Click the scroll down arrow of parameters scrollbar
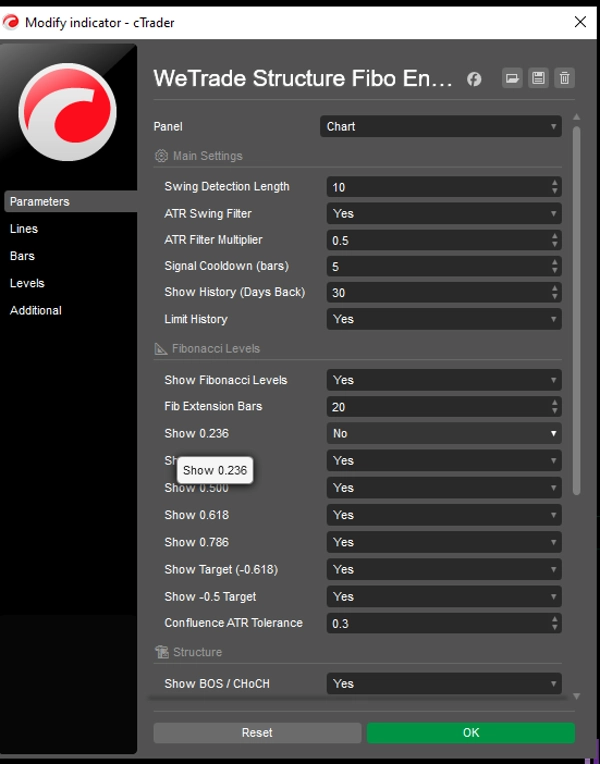 point(576,696)
